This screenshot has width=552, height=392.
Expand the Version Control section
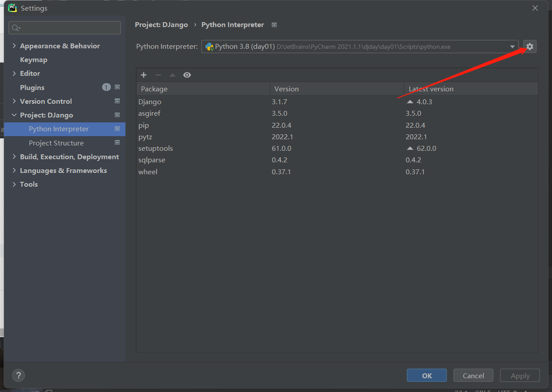14,101
